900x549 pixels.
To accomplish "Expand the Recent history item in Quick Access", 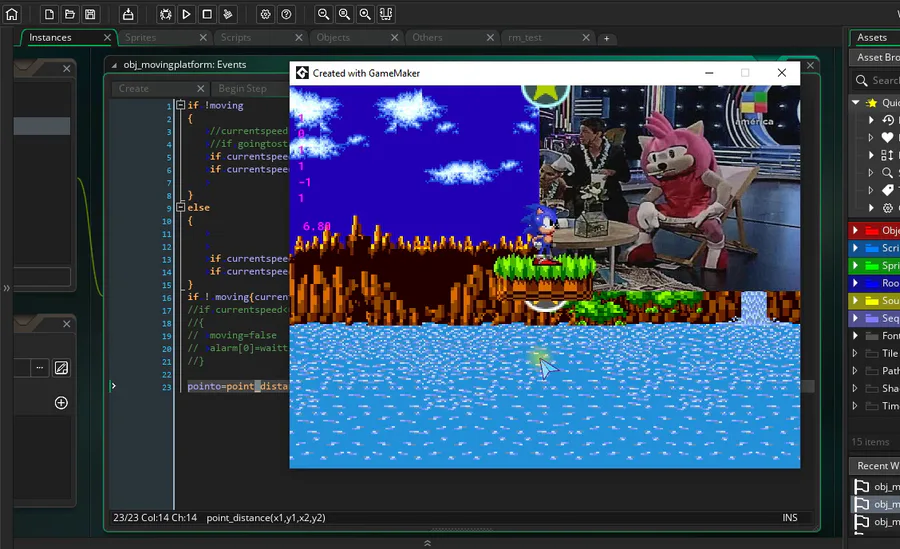I will pos(871,120).
